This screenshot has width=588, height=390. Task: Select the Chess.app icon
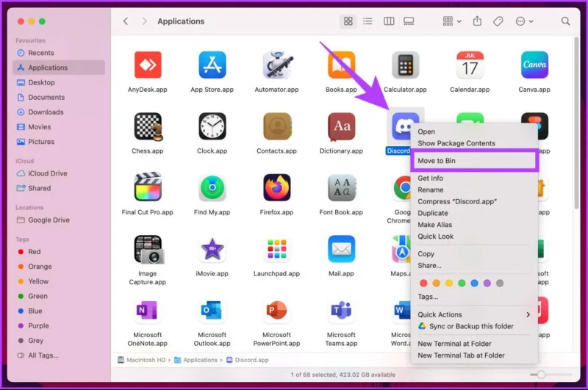click(x=148, y=126)
